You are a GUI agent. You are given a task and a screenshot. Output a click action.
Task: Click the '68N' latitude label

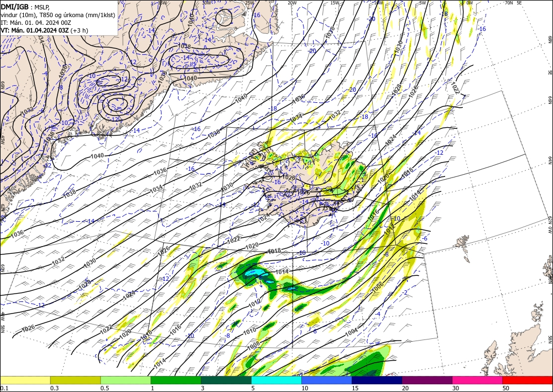tap(550, 39)
